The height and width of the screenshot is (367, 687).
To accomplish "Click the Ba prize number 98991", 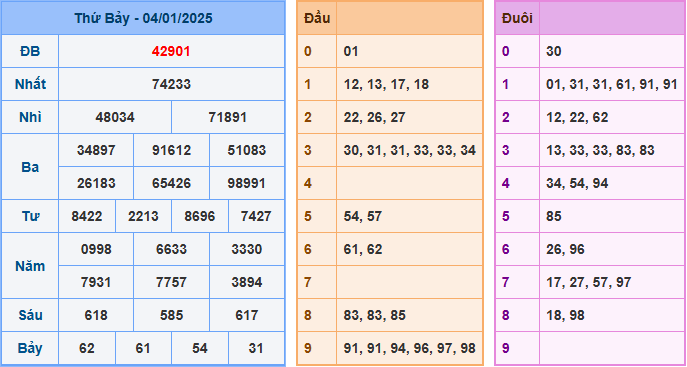I will point(247,183).
